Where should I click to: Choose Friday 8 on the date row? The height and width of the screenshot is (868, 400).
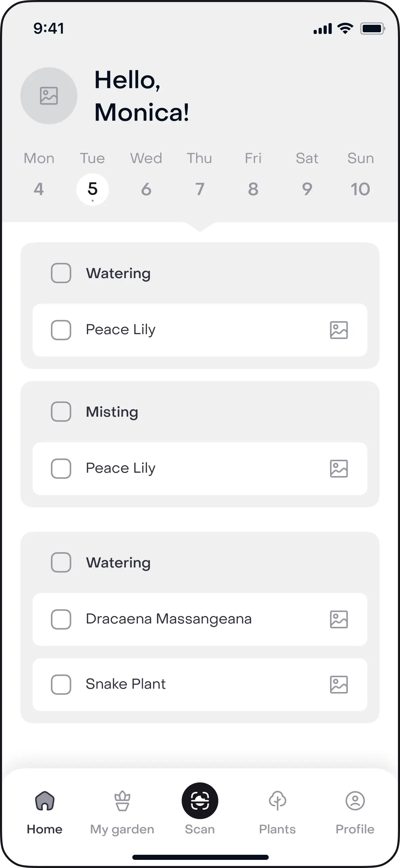tap(253, 189)
